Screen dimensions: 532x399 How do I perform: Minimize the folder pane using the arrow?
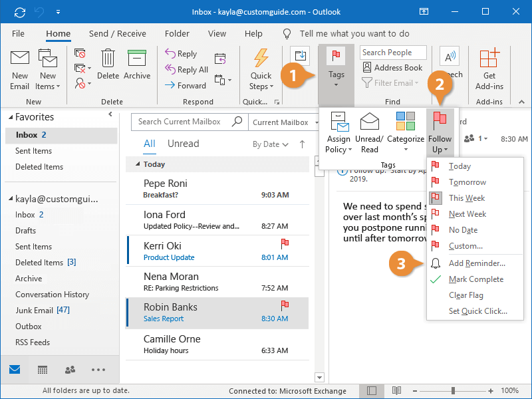click(x=110, y=114)
